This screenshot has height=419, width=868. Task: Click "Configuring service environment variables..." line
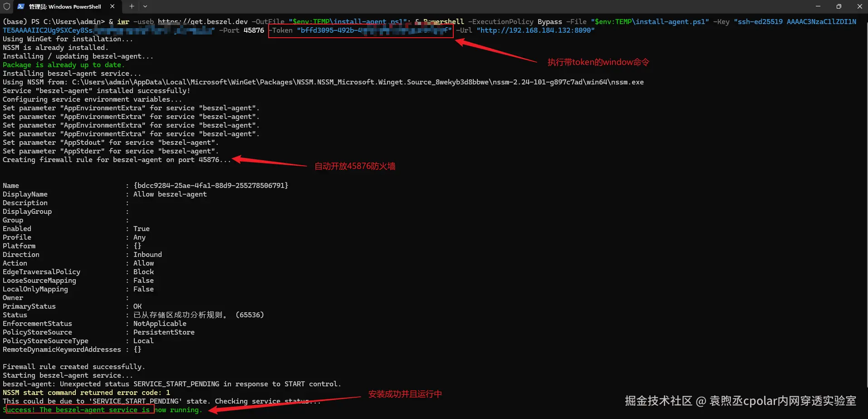click(x=92, y=99)
